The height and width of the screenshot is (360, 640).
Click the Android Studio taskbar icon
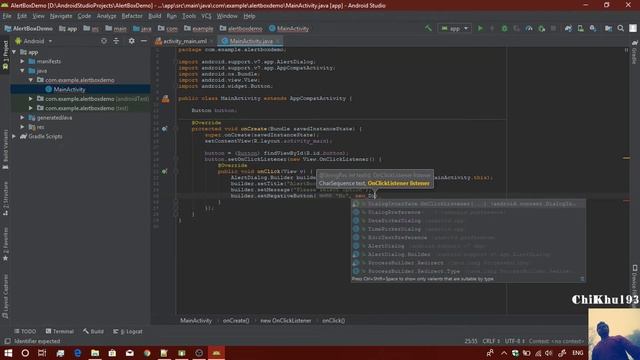(x=216, y=353)
